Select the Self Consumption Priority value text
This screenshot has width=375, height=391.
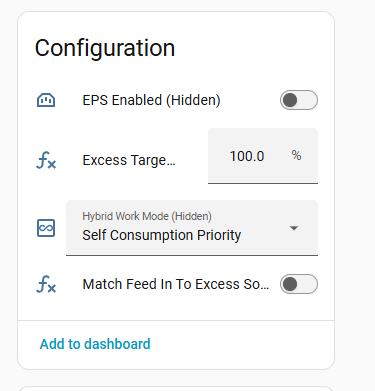pos(162,235)
